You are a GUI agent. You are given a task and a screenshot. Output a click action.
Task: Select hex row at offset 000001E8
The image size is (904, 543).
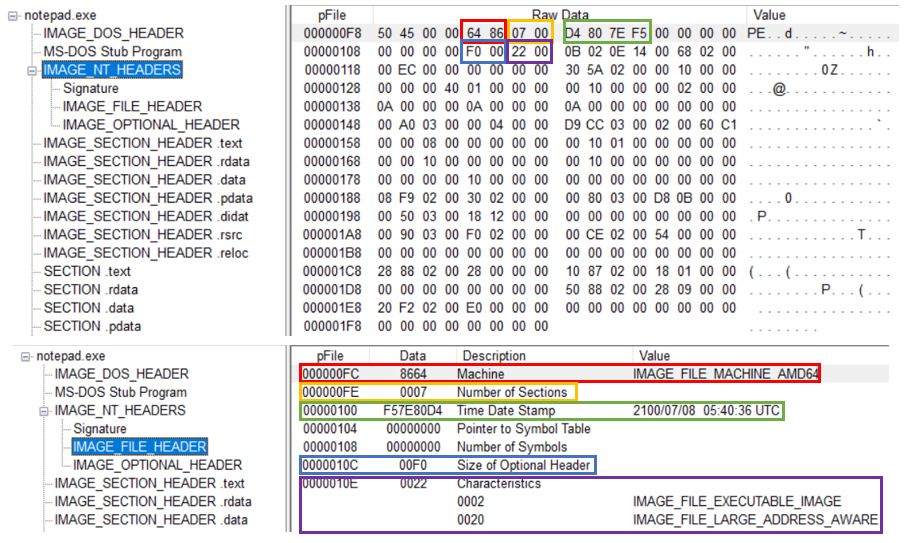tap(594, 308)
